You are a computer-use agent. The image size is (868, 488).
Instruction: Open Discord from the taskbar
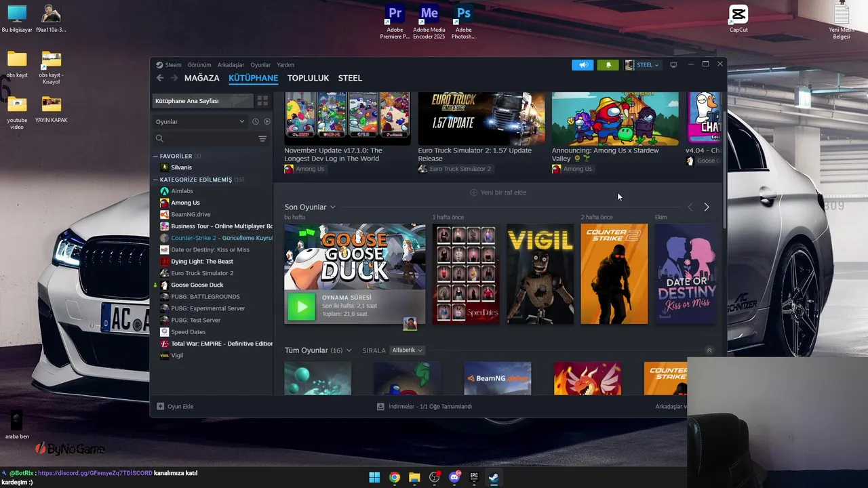click(454, 477)
